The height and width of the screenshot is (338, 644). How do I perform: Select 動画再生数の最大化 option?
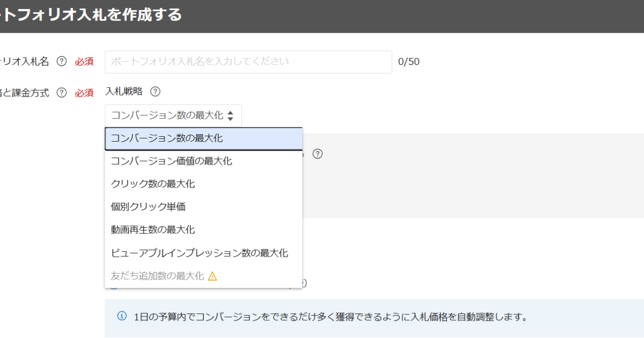tap(153, 230)
